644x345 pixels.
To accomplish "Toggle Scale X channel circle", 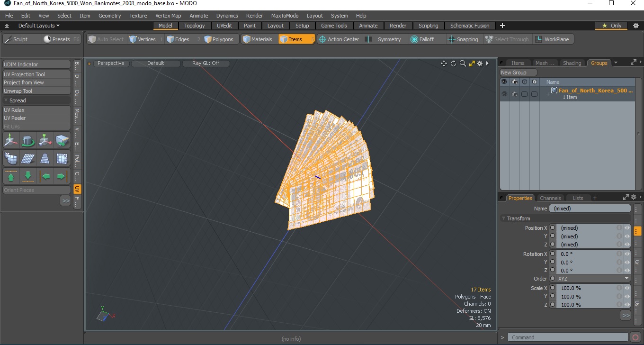I will 553,288.
